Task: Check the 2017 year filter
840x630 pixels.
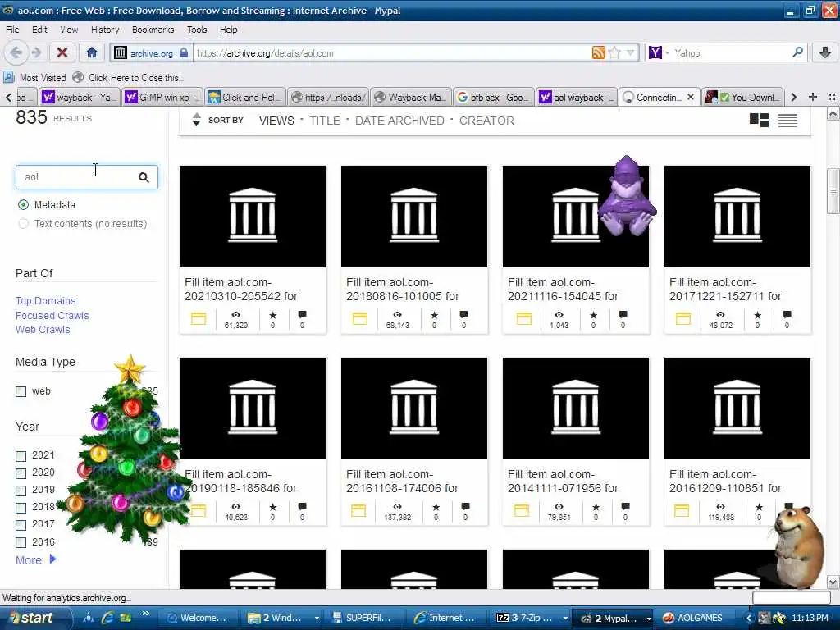Action: [x=21, y=524]
